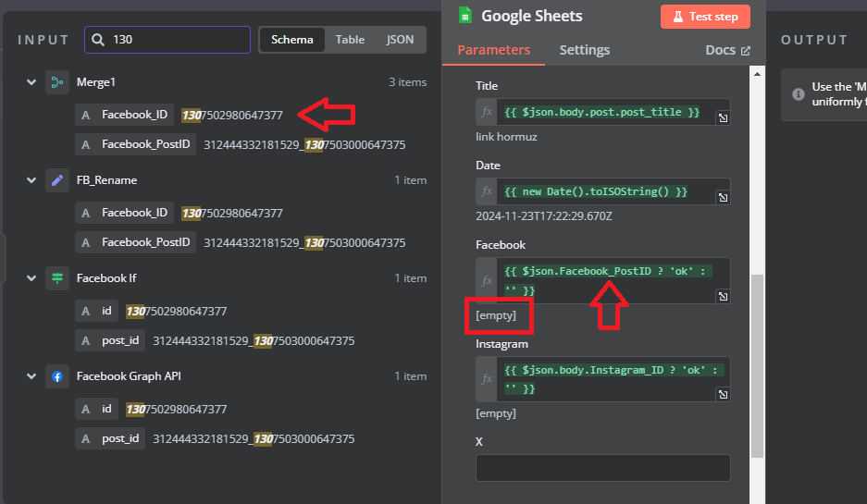867x504 pixels.
Task: Click the scroll up arrow in parameters
Action: [757, 74]
